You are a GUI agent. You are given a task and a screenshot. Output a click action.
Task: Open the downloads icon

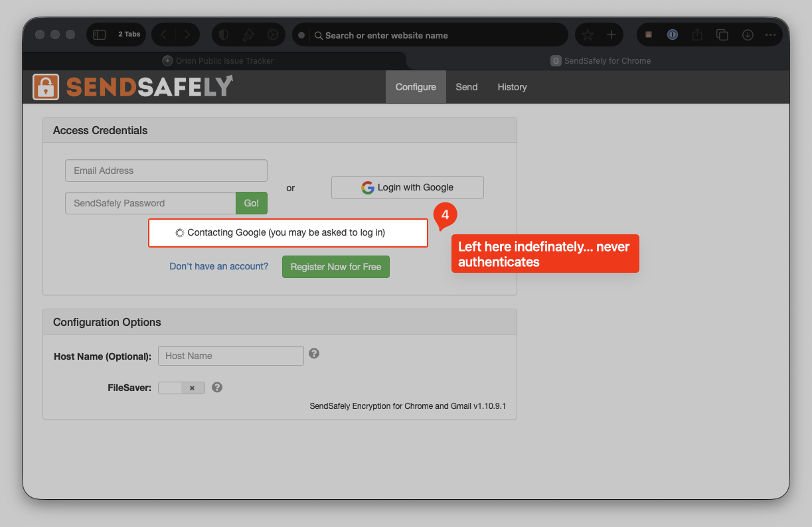748,35
